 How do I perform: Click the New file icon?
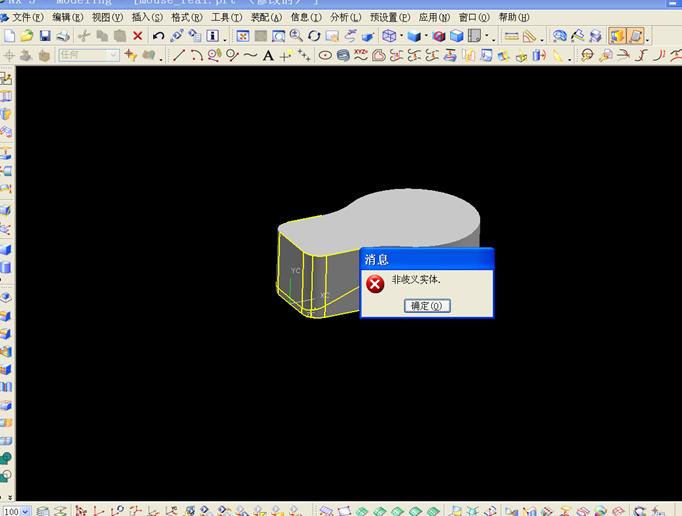(x=10, y=36)
